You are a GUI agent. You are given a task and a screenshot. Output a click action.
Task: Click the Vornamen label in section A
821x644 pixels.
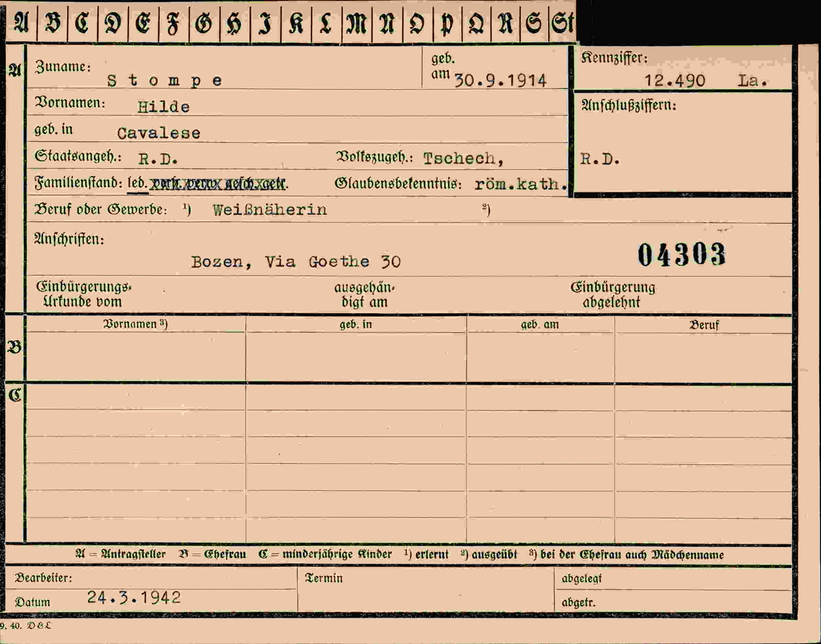tap(70, 102)
